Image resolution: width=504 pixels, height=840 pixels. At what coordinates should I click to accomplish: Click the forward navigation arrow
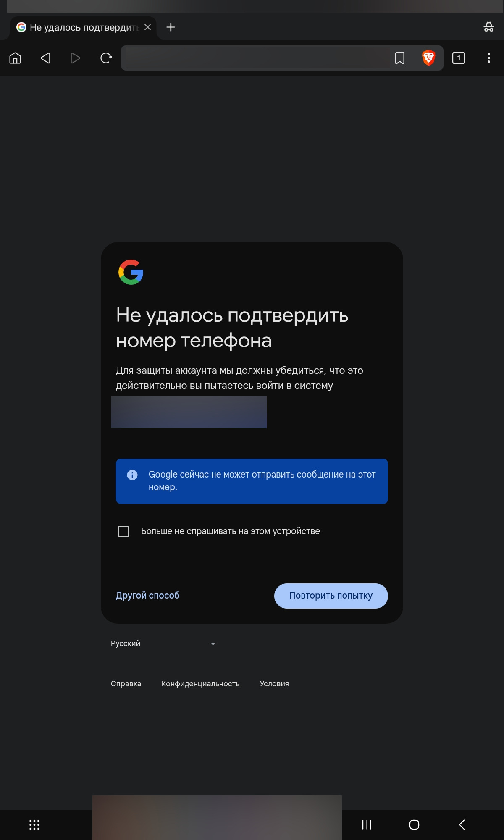[x=75, y=58]
